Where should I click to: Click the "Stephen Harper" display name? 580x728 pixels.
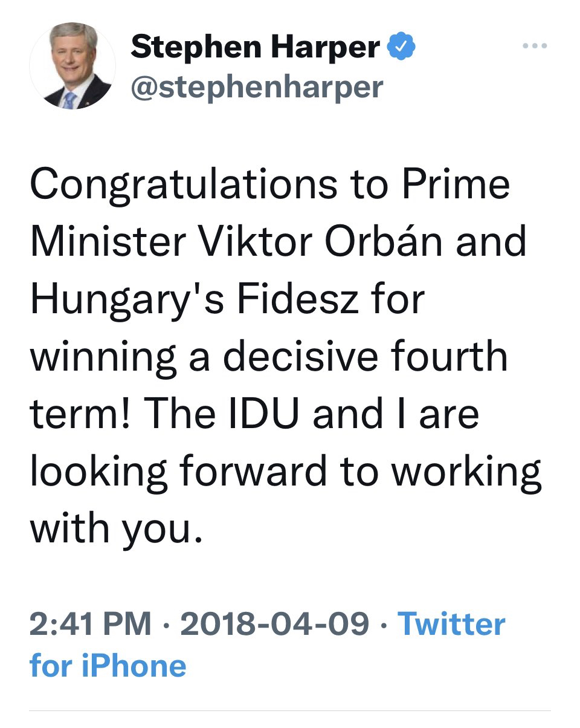[255, 48]
